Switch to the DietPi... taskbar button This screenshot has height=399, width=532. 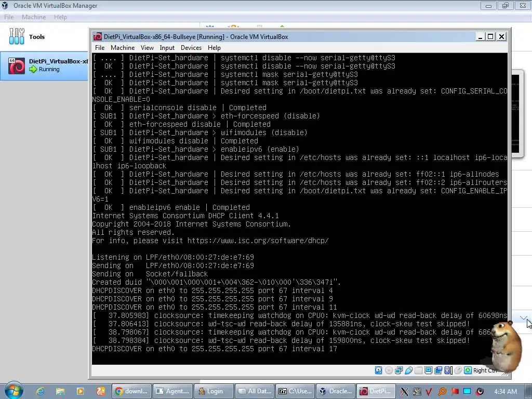pos(377,391)
